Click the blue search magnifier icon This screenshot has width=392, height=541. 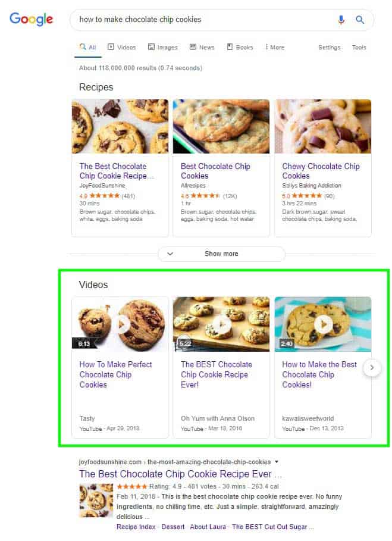360,20
